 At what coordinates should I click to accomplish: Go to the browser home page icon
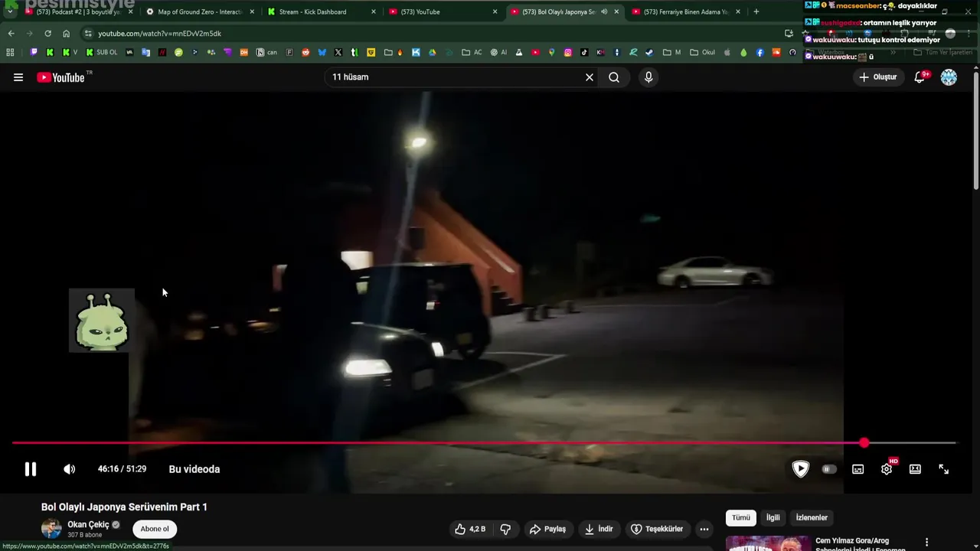coord(66,34)
